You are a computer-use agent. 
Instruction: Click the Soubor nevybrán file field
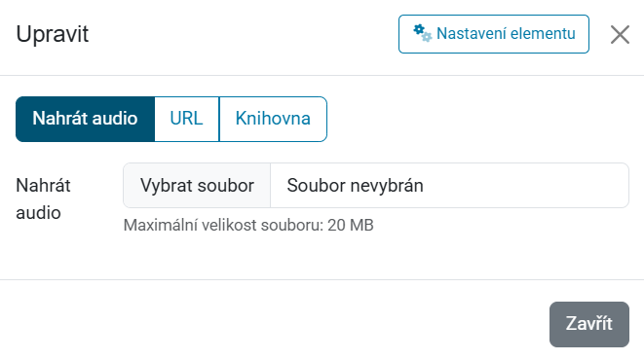(449, 185)
